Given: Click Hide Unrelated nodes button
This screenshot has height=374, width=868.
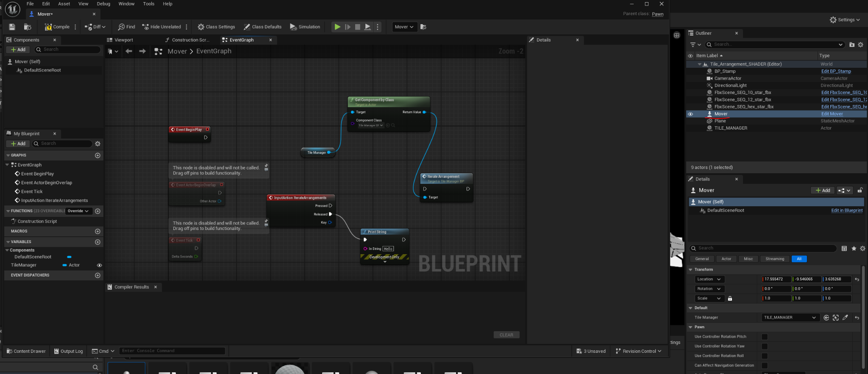Looking at the screenshot, I should coord(161,27).
